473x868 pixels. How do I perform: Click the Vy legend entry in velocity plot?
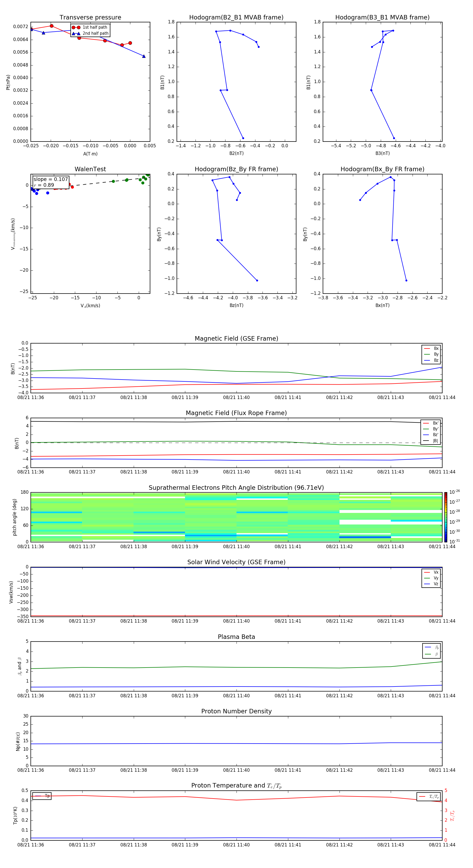(431, 578)
